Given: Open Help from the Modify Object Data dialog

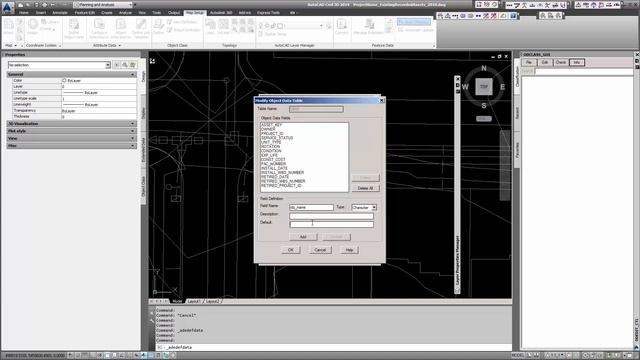Looking at the screenshot, I should pyautogui.click(x=349, y=250).
